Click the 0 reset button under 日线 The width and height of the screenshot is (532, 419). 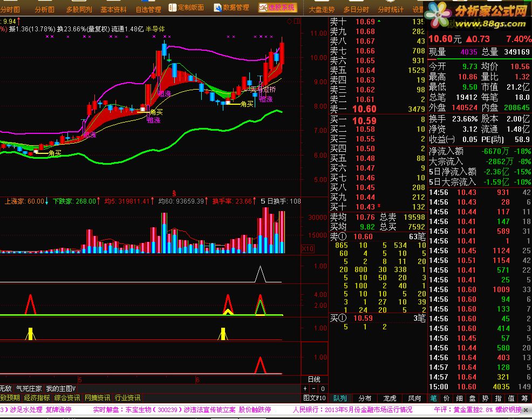(x=323, y=389)
